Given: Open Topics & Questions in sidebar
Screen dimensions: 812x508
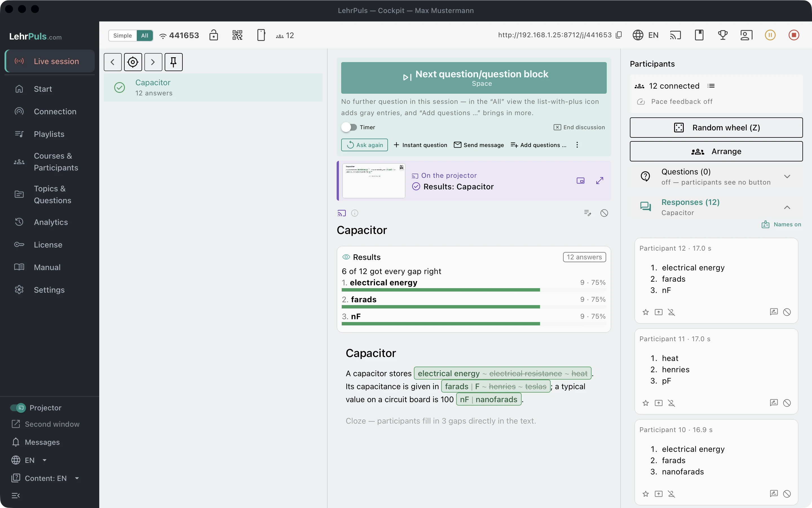Looking at the screenshot, I should point(50,194).
